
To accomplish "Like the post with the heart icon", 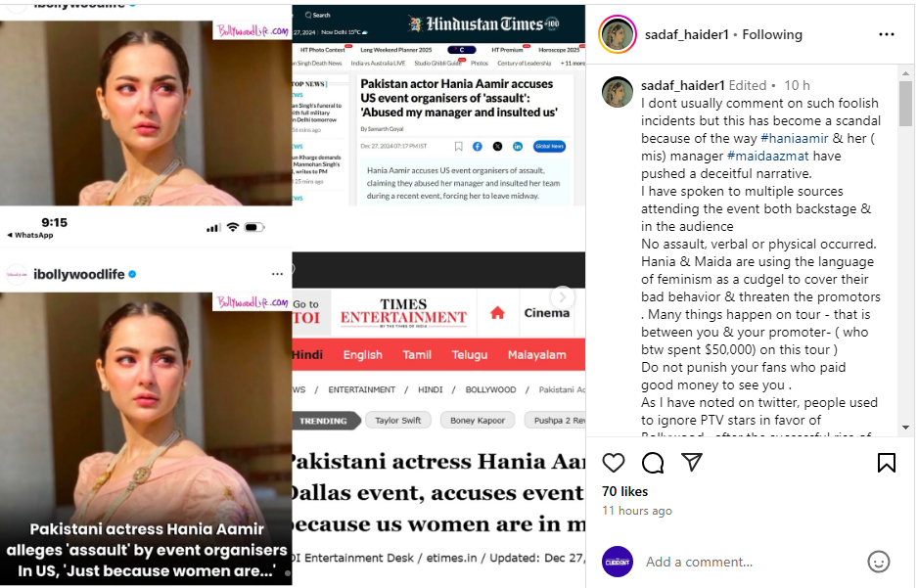I will 613,463.
